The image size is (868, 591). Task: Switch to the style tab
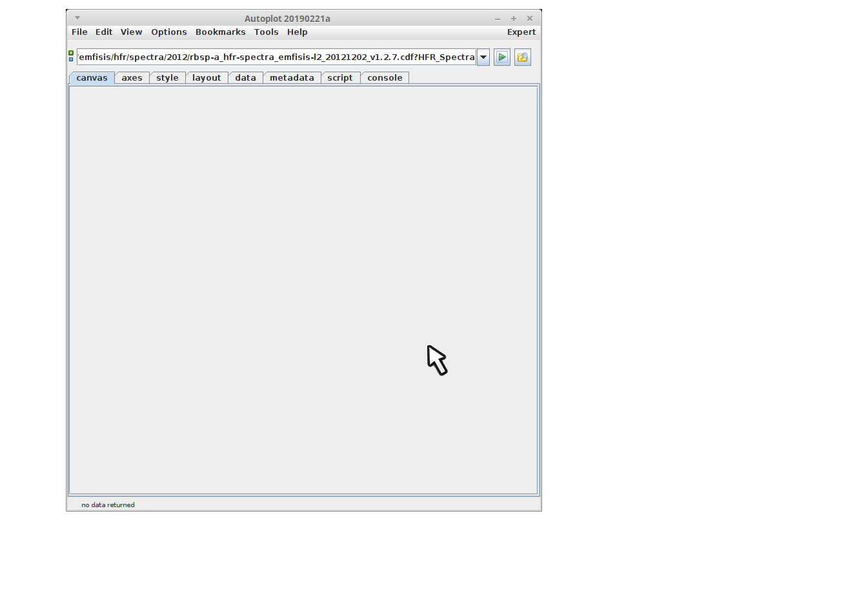tap(168, 78)
